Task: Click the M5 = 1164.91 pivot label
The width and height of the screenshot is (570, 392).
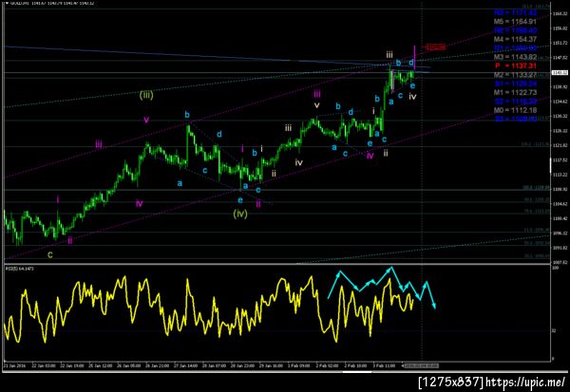Action: pyautogui.click(x=515, y=22)
